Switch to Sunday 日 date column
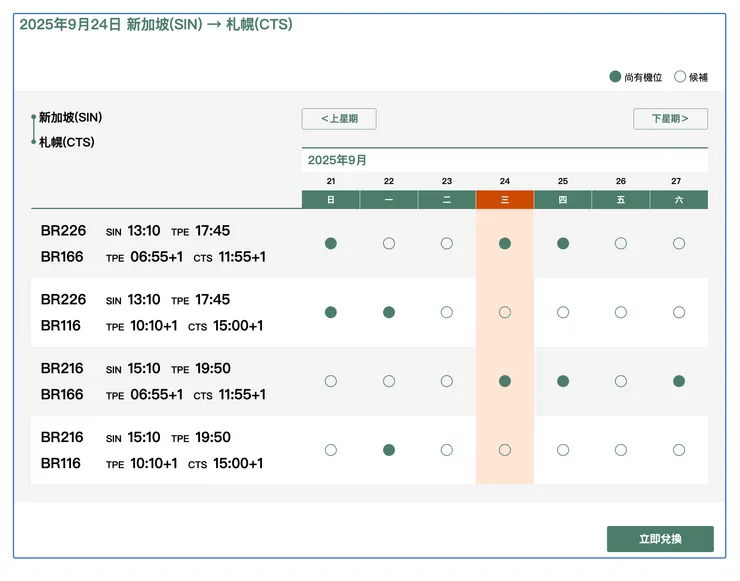The height and width of the screenshot is (581, 740). [x=331, y=200]
